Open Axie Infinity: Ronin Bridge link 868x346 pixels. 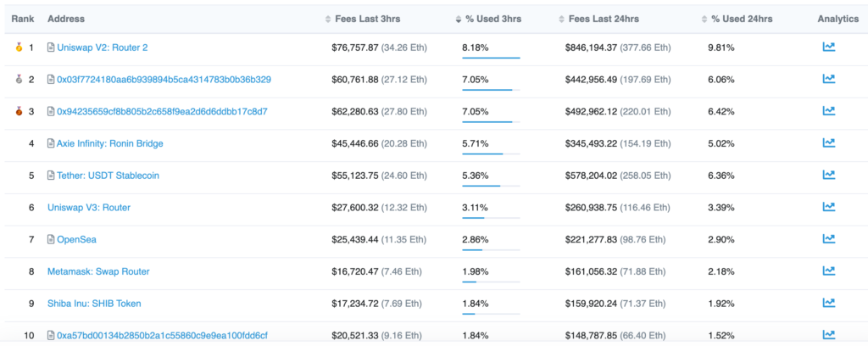click(x=109, y=143)
